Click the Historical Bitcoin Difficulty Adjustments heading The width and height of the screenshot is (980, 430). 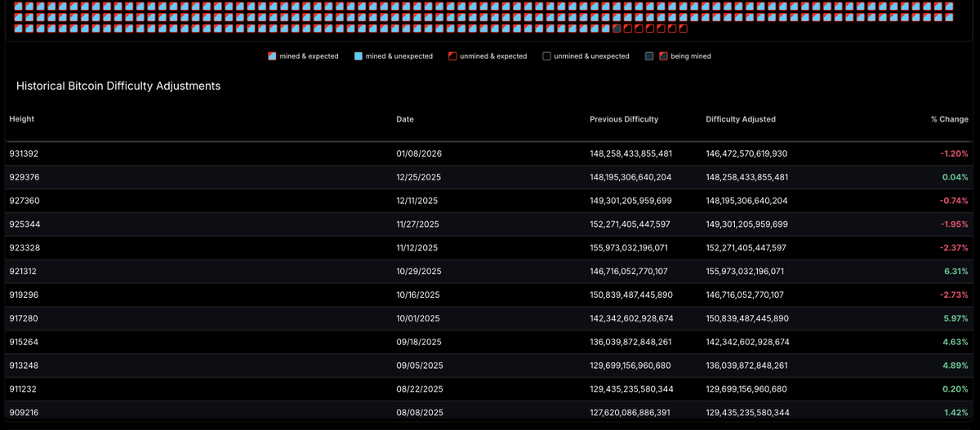click(x=118, y=86)
